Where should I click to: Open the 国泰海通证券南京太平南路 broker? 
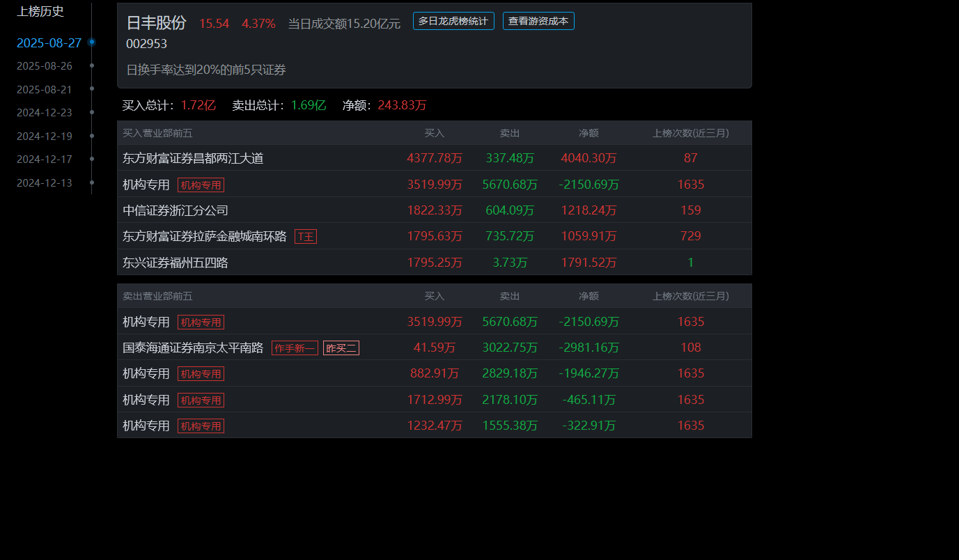[193, 348]
